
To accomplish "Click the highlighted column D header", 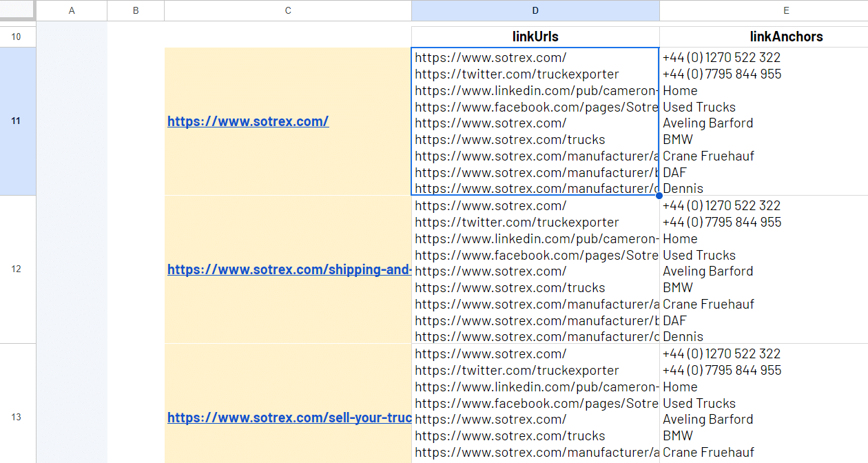I will pos(535,10).
